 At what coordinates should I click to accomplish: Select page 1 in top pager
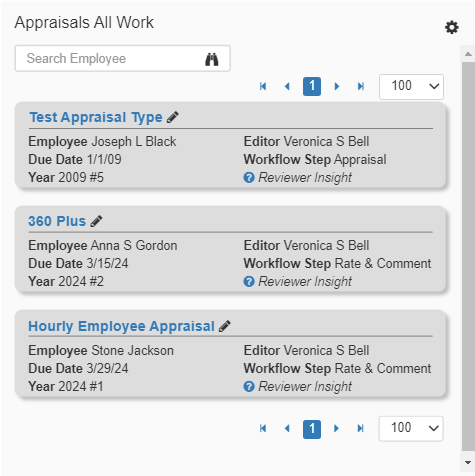[312, 86]
